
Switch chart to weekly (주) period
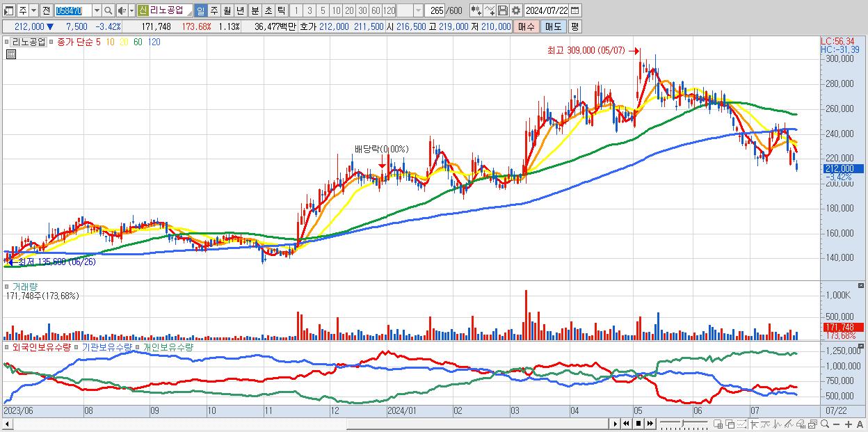coord(214,10)
